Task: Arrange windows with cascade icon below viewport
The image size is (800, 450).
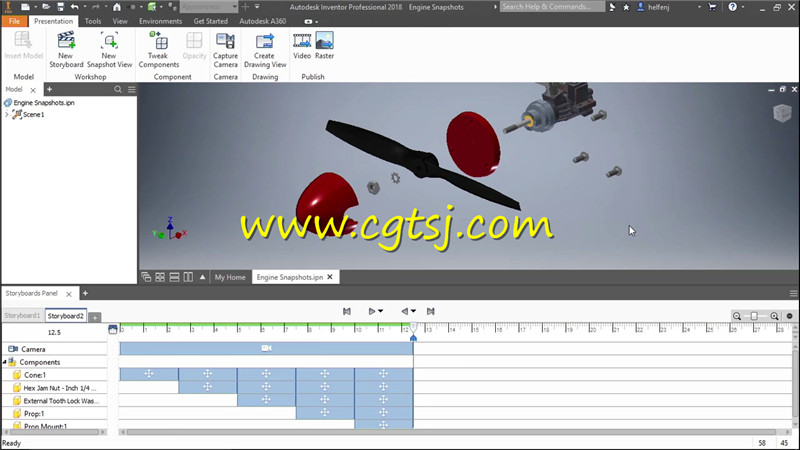Action: pyautogui.click(x=146, y=277)
